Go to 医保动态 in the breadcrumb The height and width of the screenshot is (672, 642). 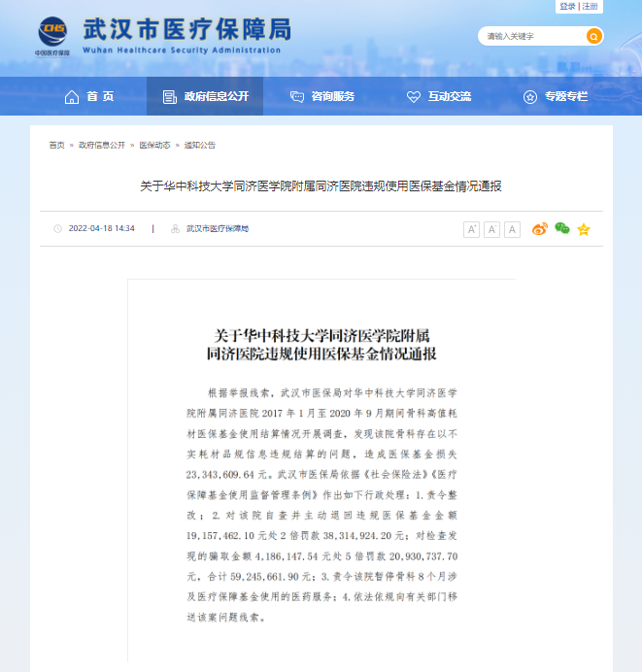tap(154, 146)
